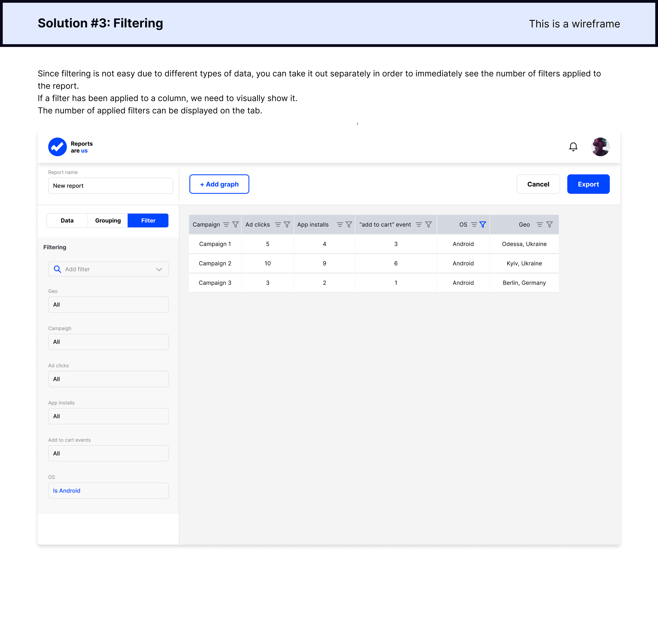Click the Campaign column header label
Image resolution: width=658 pixels, height=644 pixels.
tap(206, 225)
